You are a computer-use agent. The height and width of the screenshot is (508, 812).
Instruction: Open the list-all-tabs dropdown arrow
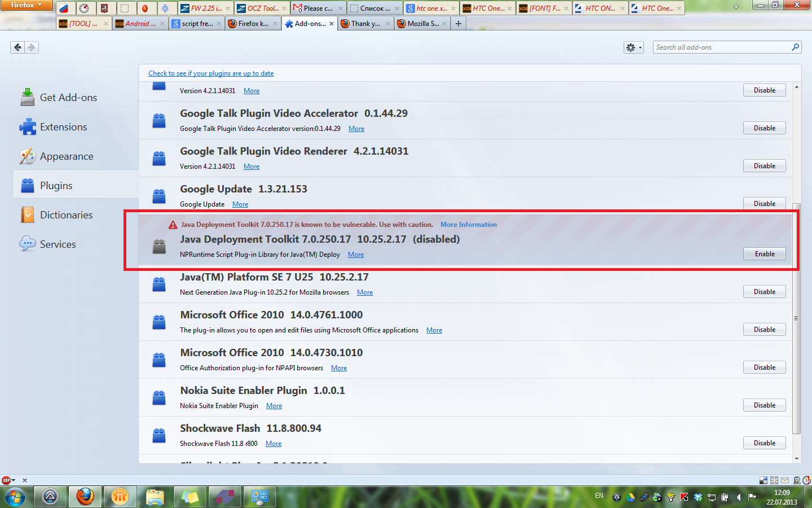coord(736,7)
